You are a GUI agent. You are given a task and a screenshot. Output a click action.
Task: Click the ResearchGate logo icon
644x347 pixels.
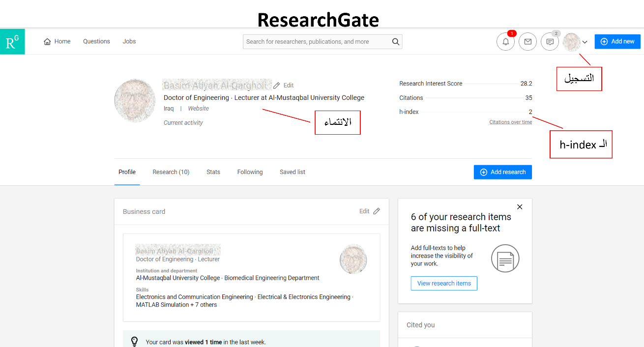click(12, 42)
